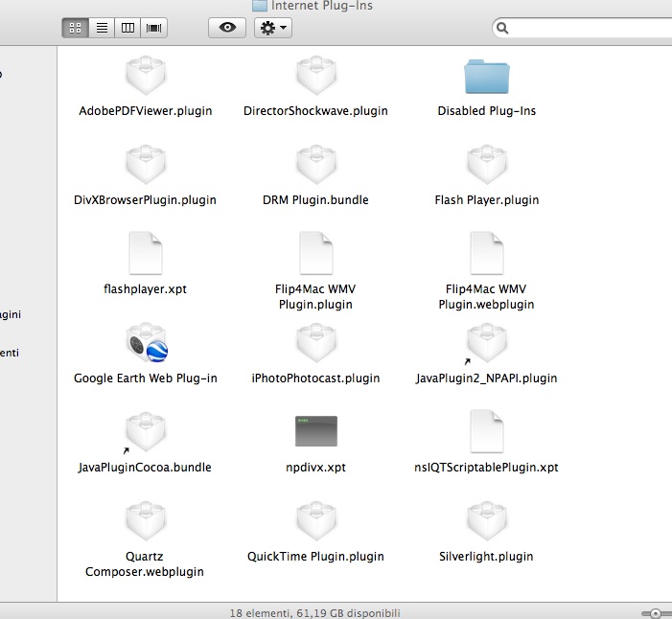672x619 pixels.
Task: Select the nsIQTScriptablePlugin.xpt file icon
Action: pyautogui.click(x=487, y=431)
